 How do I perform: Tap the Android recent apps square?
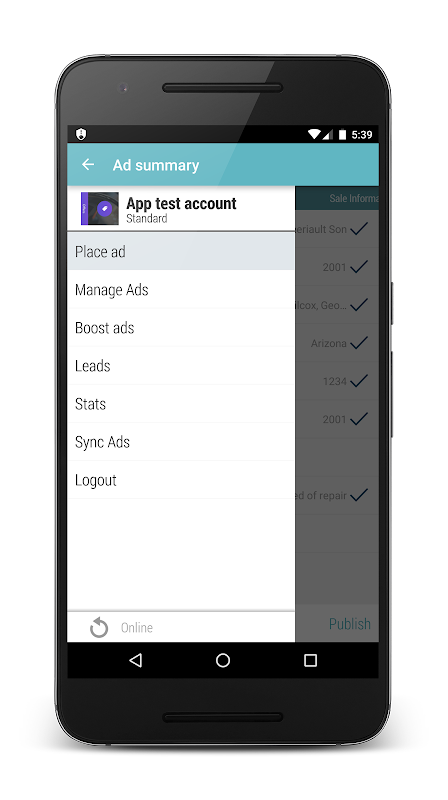[x=310, y=660]
